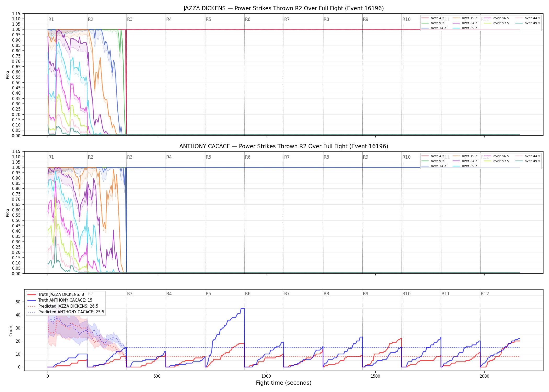Screen dimensions: 549x392
Task: Click 'Truth JAZZA DICKENS: 8' legend entry
Action: (56, 294)
